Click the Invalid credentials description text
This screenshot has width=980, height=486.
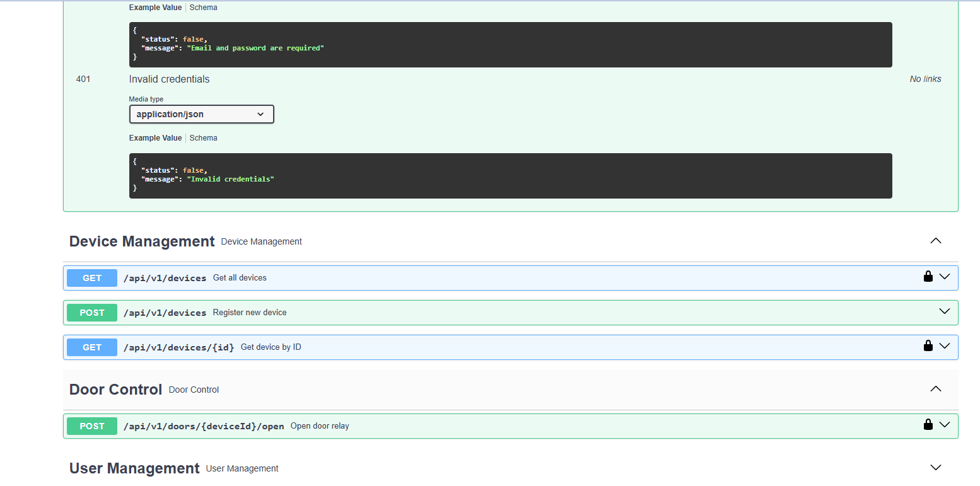click(169, 79)
